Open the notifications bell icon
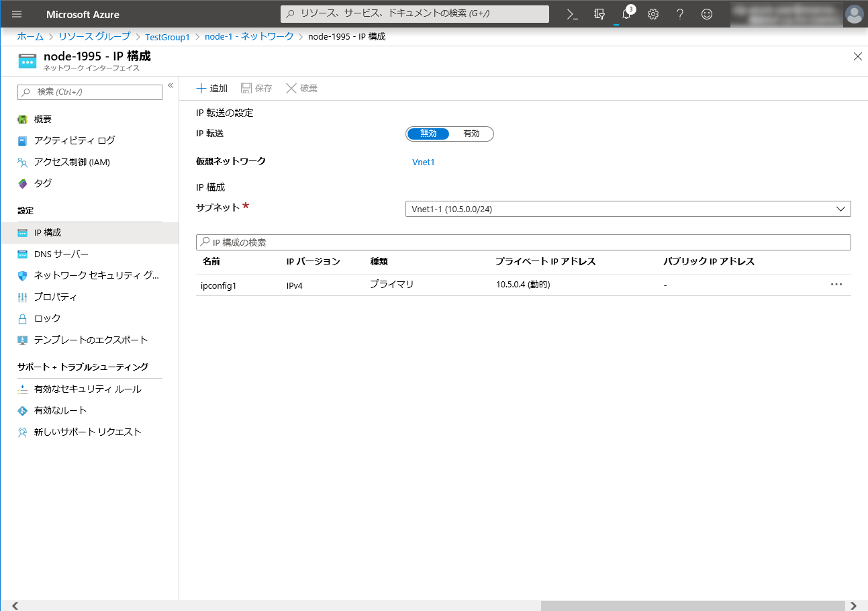Image resolution: width=868 pixels, height=611 pixels. tap(626, 14)
